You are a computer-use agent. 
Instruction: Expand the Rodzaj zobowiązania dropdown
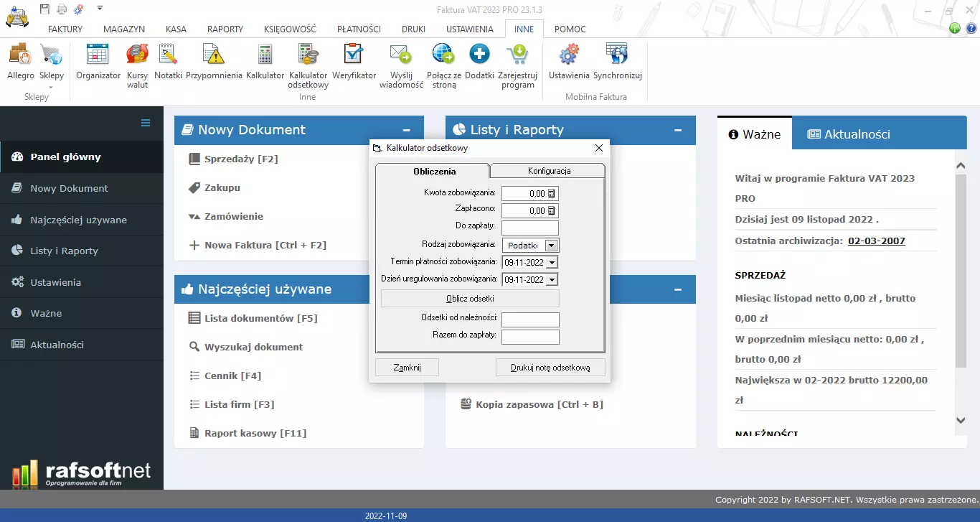(551, 246)
